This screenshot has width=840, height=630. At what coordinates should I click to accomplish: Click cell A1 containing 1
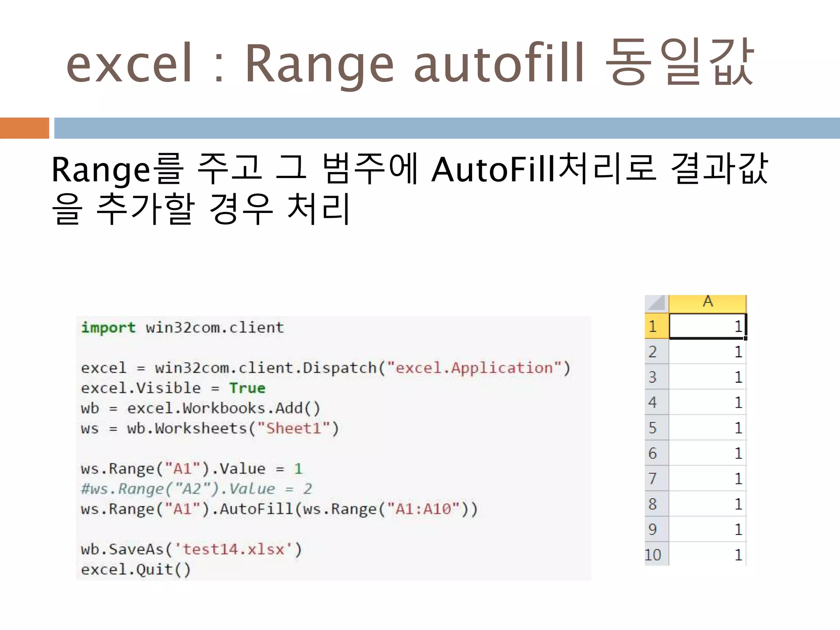point(708,326)
